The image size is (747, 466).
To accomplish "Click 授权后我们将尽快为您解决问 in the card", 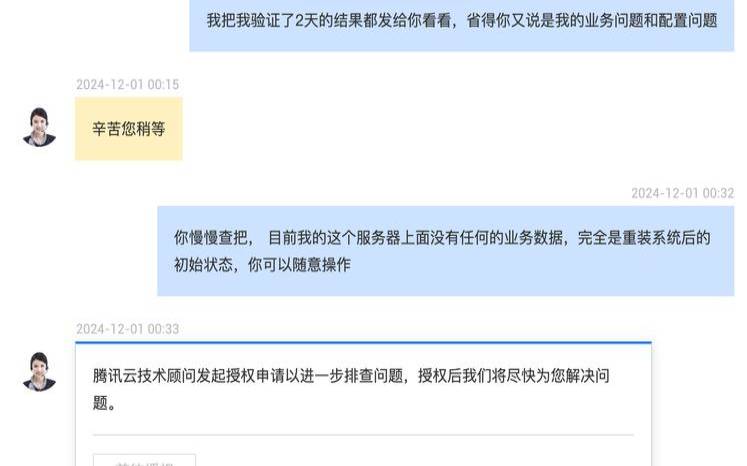I will 514,375.
